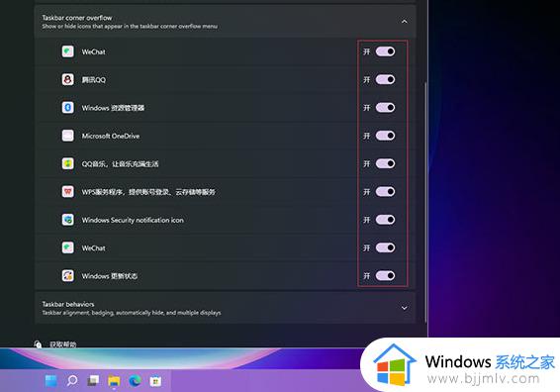Toggle the QQ音乐 overflow switch

click(385, 163)
